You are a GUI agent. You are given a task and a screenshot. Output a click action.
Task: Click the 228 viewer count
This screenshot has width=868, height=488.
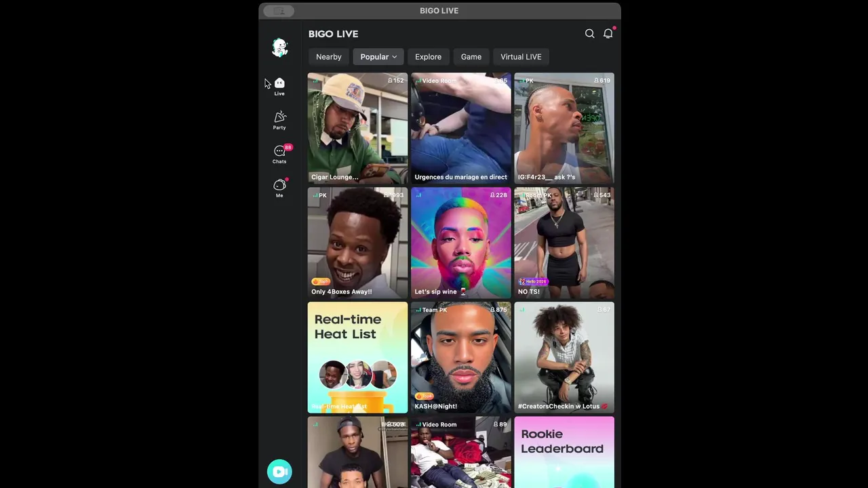pyautogui.click(x=498, y=195)
